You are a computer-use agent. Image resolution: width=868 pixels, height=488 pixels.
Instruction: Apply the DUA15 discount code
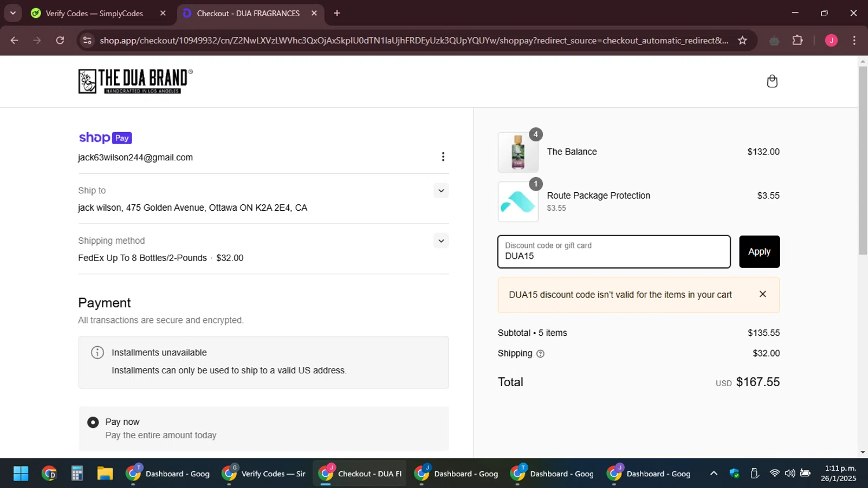[759, 252]
